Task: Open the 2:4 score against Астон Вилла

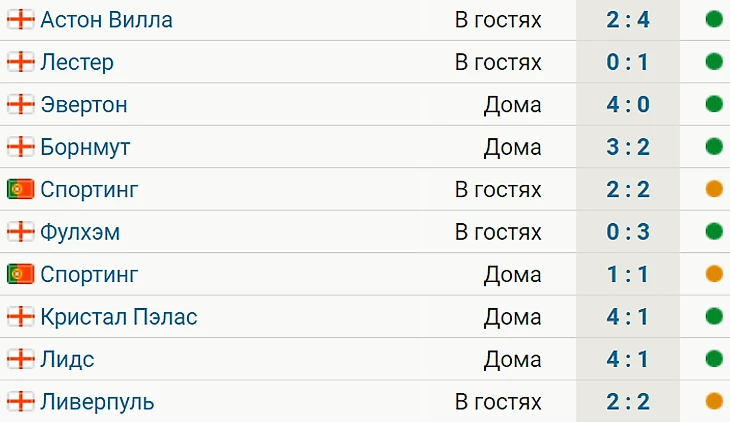Action: (628, 20)
